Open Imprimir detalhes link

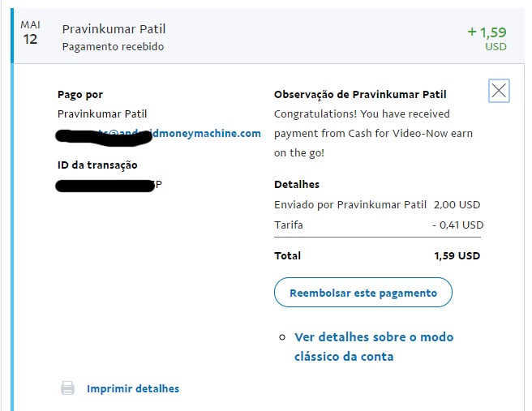click(x=133, y=388)
